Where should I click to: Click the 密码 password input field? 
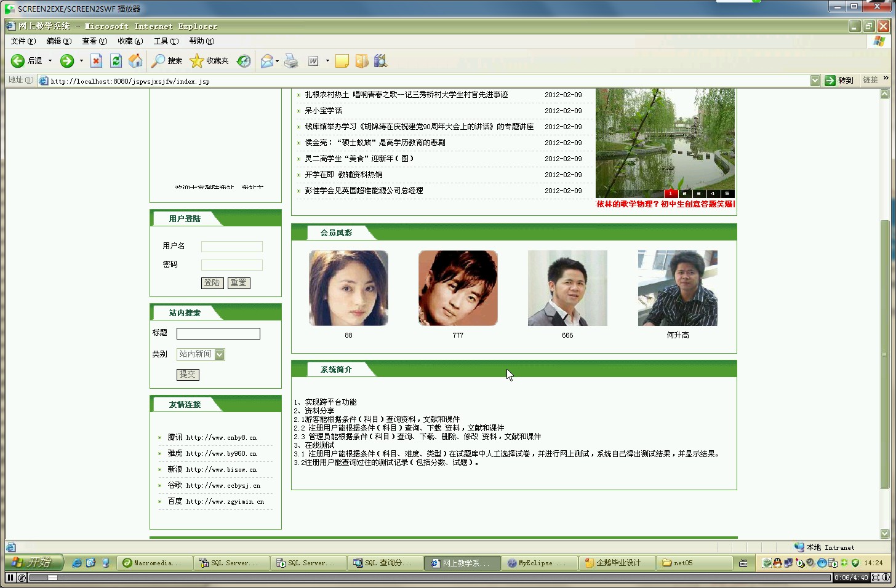click(x=232, y=265)
